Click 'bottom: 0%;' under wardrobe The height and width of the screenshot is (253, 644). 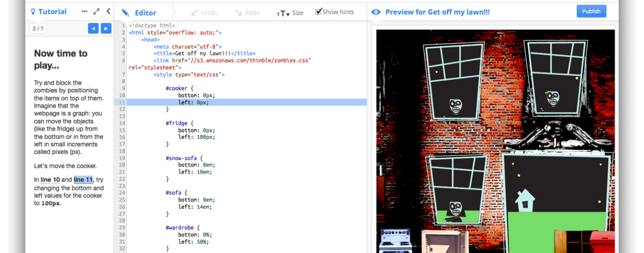pyautogui.click(x=195, y=235)
